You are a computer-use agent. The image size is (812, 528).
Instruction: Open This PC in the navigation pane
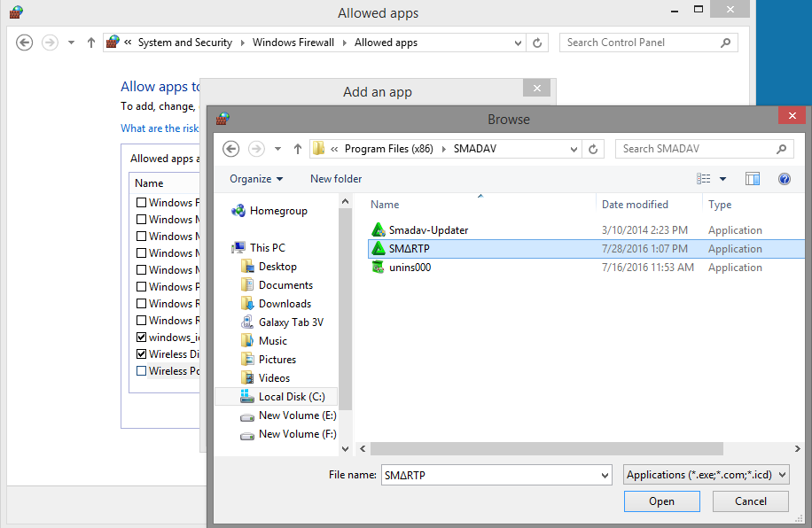[259, 248]
